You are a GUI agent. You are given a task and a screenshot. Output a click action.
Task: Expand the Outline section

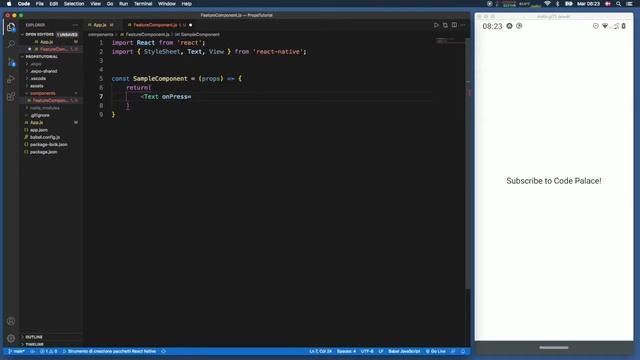tap(33, 337)
